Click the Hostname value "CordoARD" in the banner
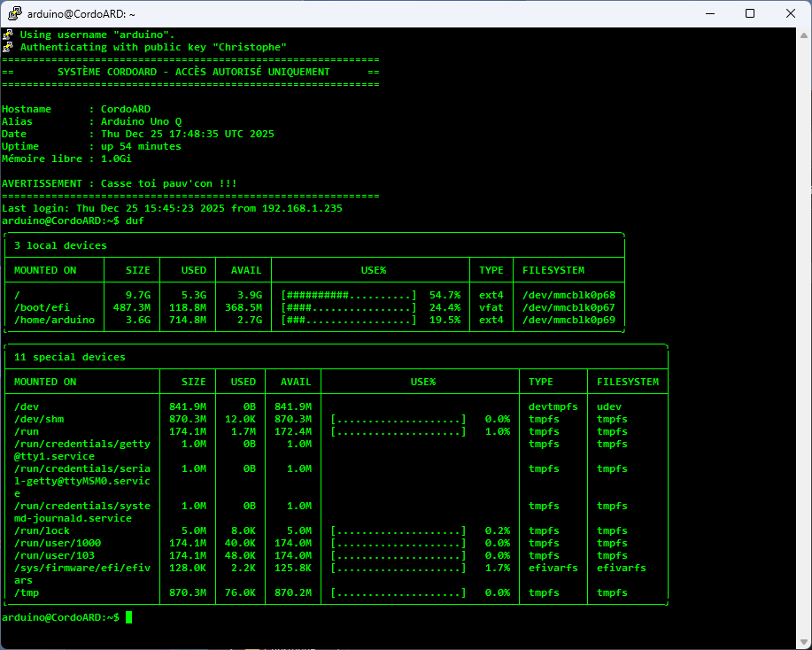812x650 pixels. click(126, 109)
